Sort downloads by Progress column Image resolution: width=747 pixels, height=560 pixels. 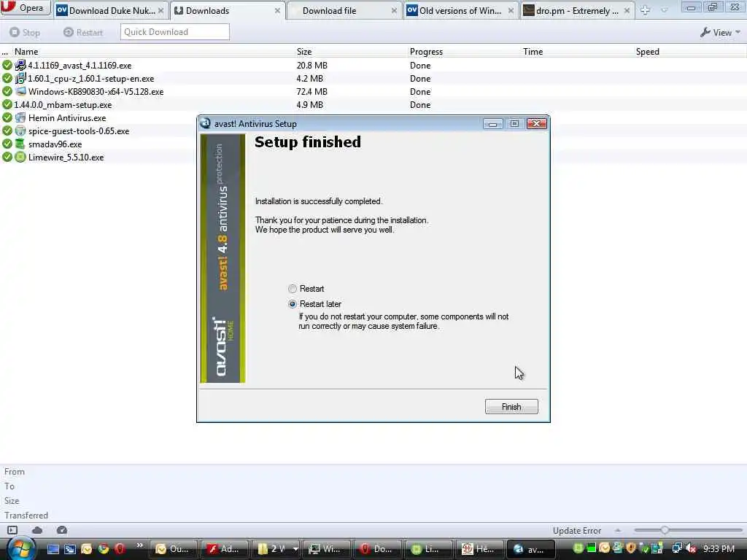(x=426, y=52)
